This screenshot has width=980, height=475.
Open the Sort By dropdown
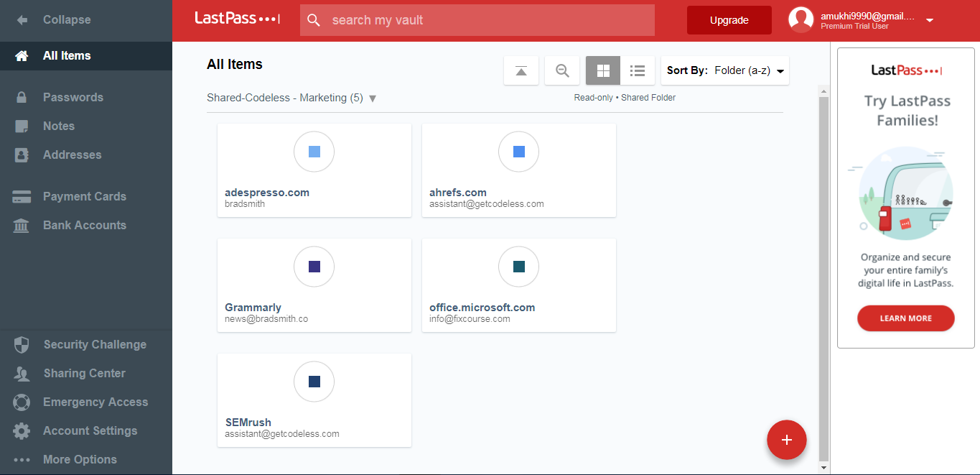coord(725,70)
